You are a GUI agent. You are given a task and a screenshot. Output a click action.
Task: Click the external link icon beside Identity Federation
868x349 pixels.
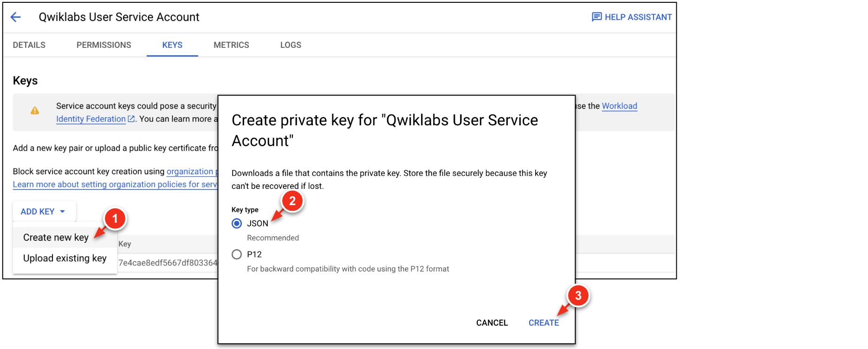131,119
